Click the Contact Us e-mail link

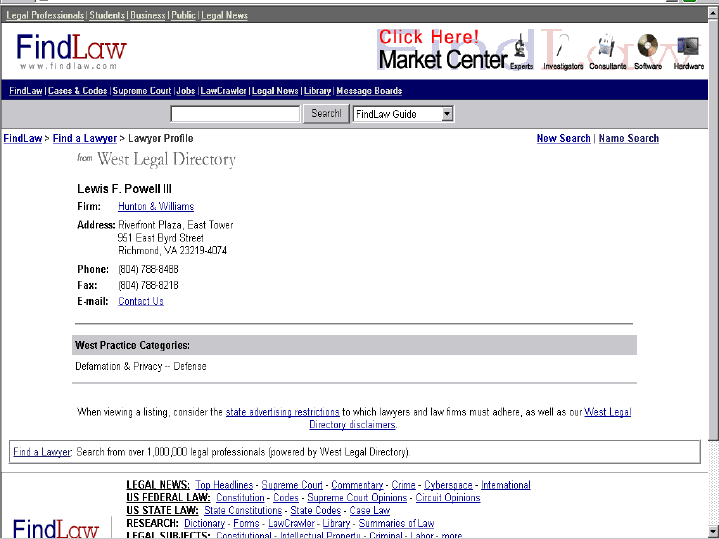141,301
